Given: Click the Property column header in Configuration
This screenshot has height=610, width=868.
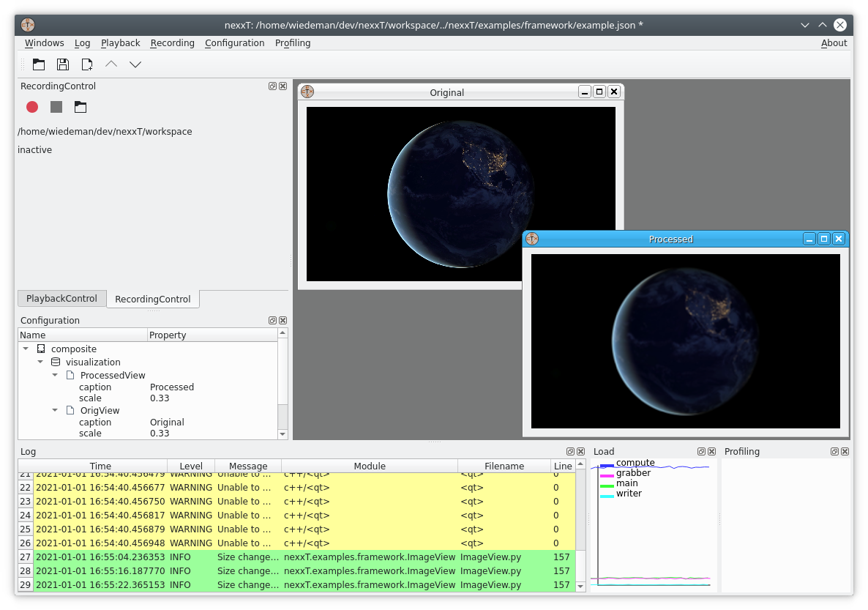Looking at the screenshot, I should point(212,335).
